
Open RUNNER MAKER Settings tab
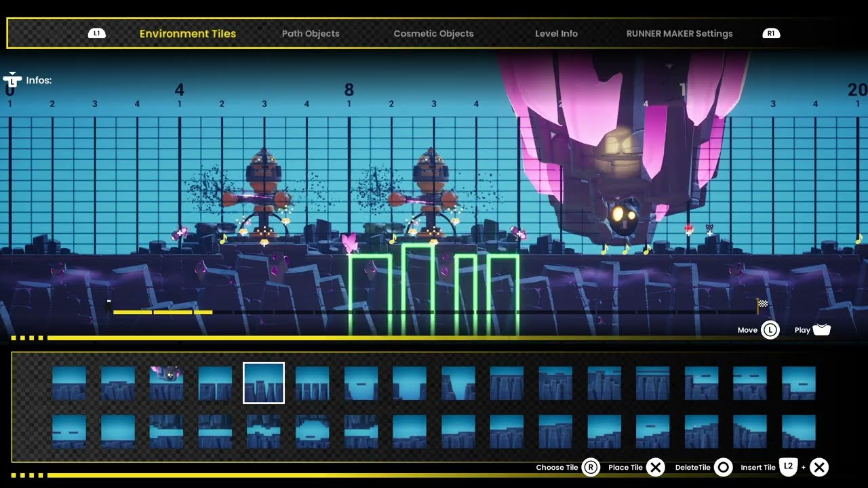pos(679,33)
